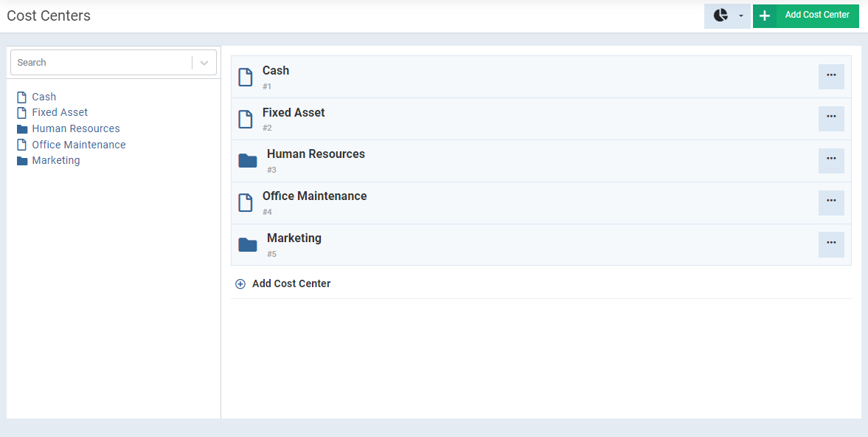Open the chart type dropdown arrow
Image resolution: width=868 pixels, height=437 pixels.
pyautogui.click(x=741, y=16)
